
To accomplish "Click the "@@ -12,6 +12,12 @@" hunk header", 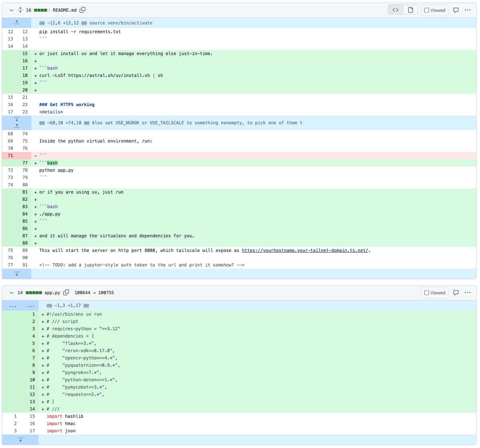I will coord(96,23).
